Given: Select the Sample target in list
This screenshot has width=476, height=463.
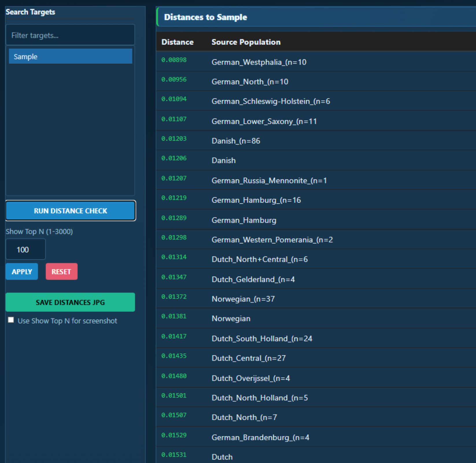Looking at the screenshot, I should [x=70, y=56].
